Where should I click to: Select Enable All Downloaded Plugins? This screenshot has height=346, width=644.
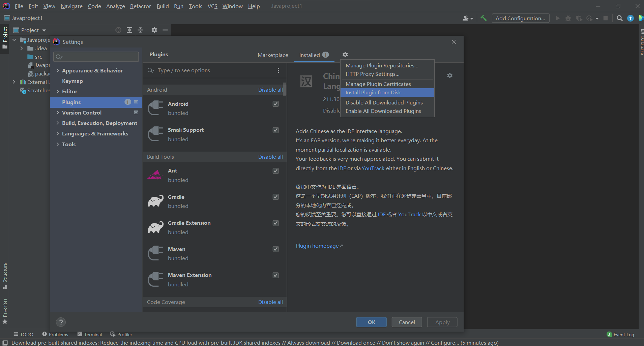[x=387, y=111]
